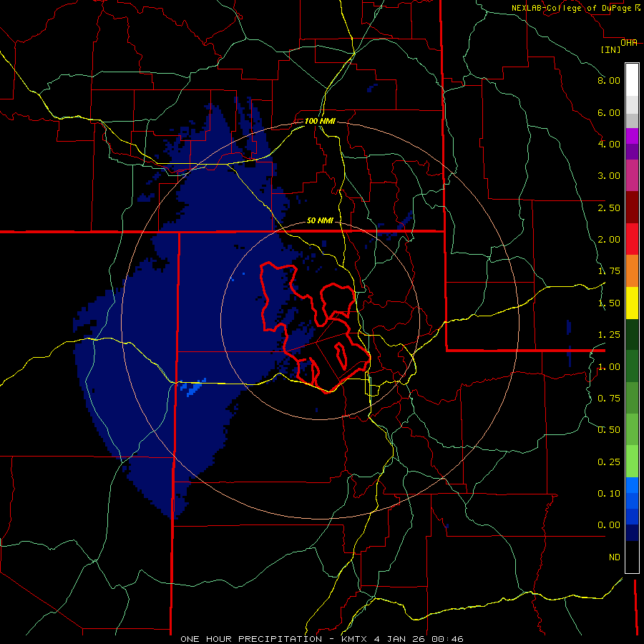Click the 4.00 legend value
This screenshot has height=644, width=644.
pos(609,144)
